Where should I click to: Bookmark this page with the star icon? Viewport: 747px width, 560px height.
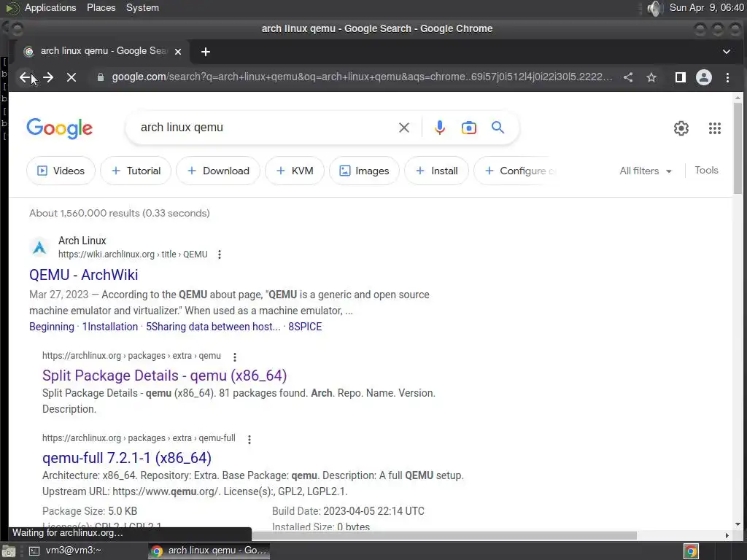click(651, 77)
